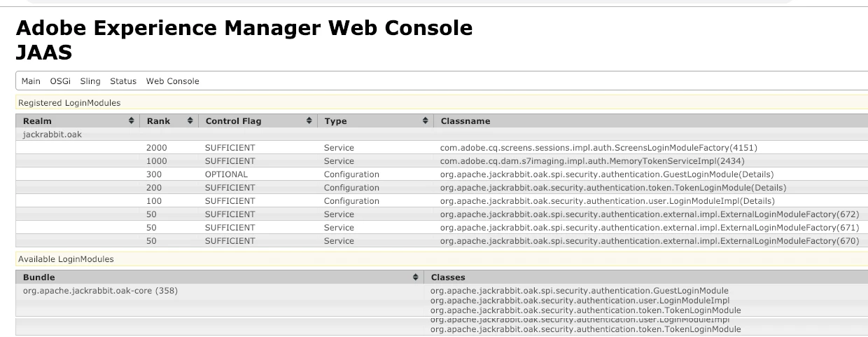Click rank value 2000
The width and height of the screenshot is (868, 337).
tap(157, 148)
